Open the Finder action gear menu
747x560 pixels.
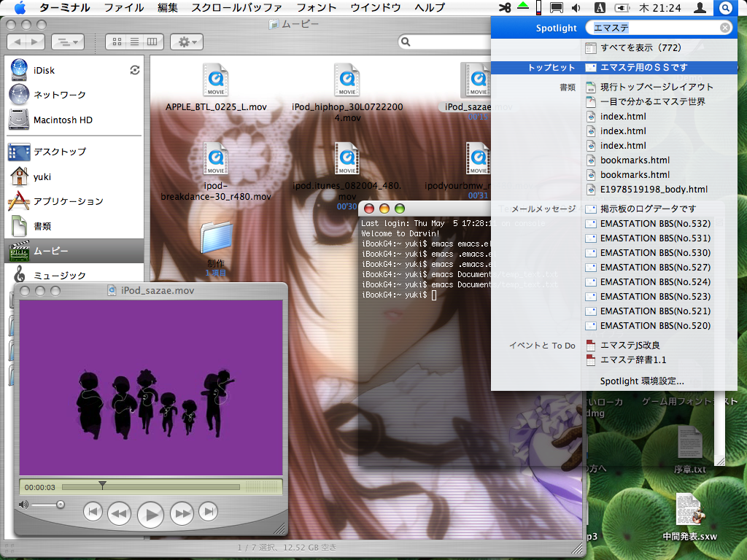[x=187, y=42]
